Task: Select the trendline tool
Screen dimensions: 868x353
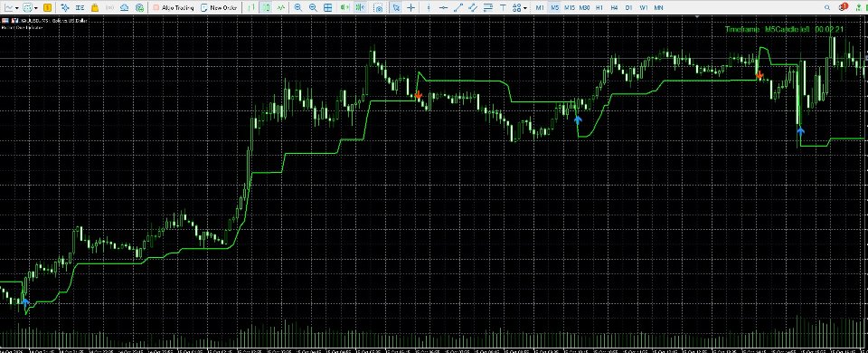Action: (x=458, y=8)
